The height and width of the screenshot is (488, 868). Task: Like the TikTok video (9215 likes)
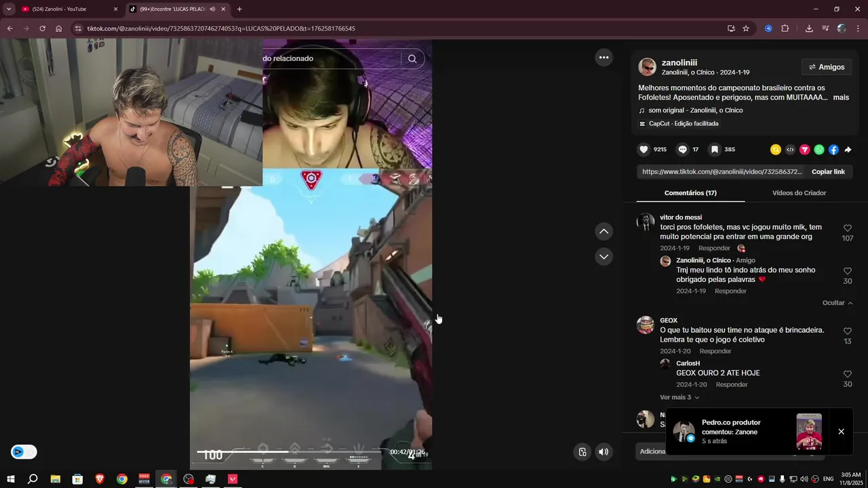coord(644,150)
